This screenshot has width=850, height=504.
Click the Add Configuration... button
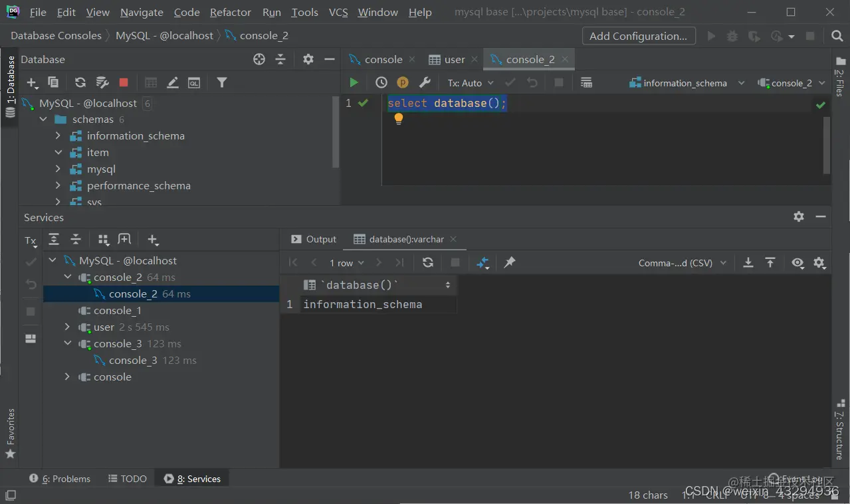pyautogui.click(x=639, y=36)
